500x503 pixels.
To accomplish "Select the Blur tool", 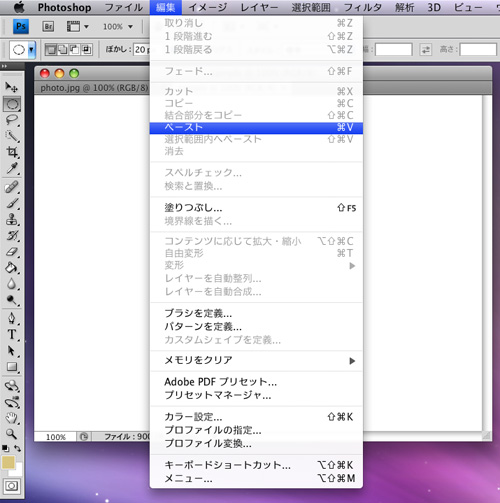I will (x=12, y=284).
